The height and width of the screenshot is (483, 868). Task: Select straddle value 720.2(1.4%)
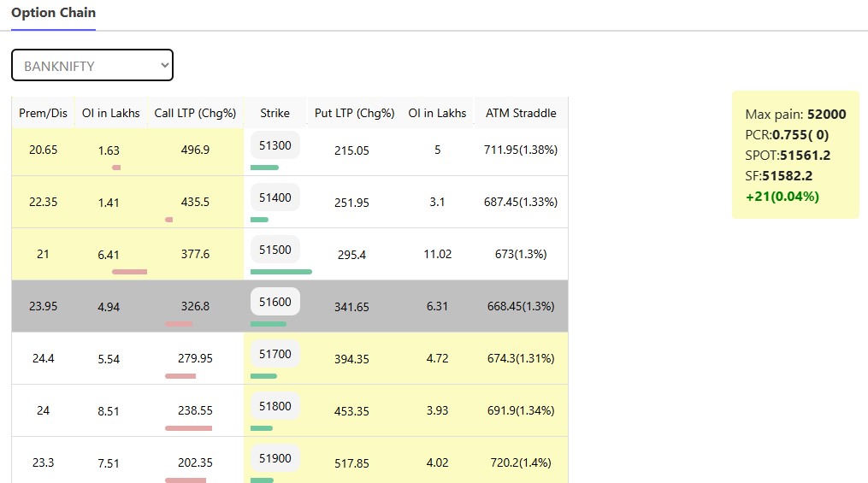[521, 462]
